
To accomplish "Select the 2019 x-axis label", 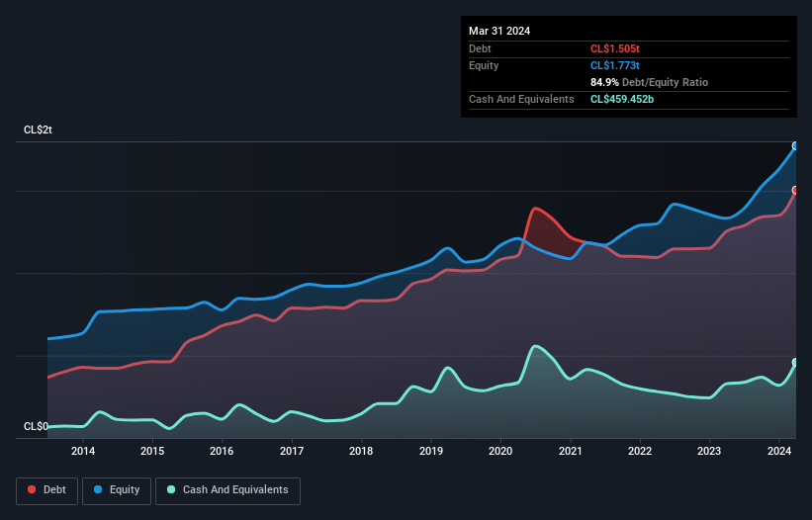I will pos(431,451).
